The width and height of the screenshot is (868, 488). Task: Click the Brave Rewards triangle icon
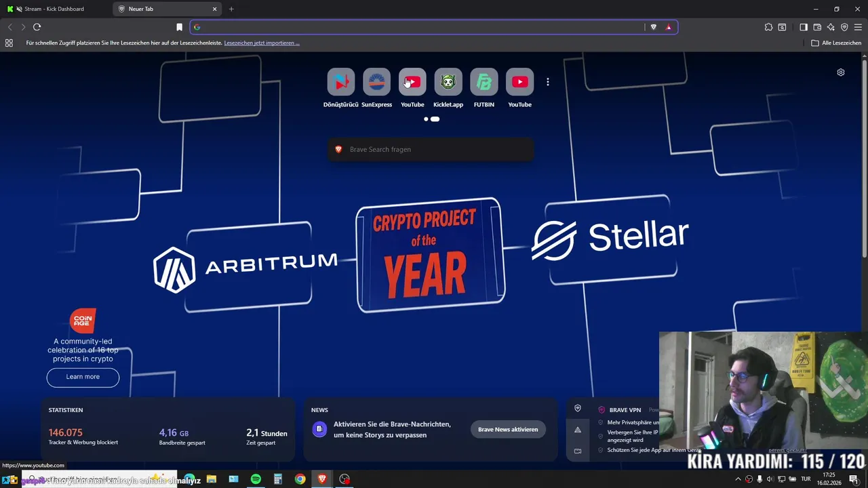(669, 27)
